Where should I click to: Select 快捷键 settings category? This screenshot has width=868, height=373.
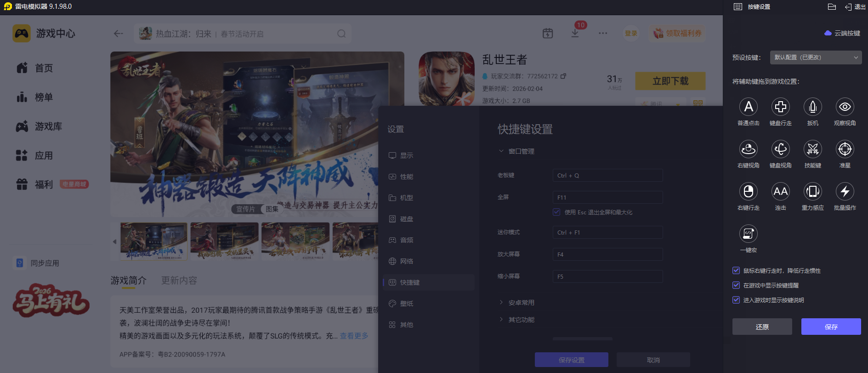pos(429,282)
